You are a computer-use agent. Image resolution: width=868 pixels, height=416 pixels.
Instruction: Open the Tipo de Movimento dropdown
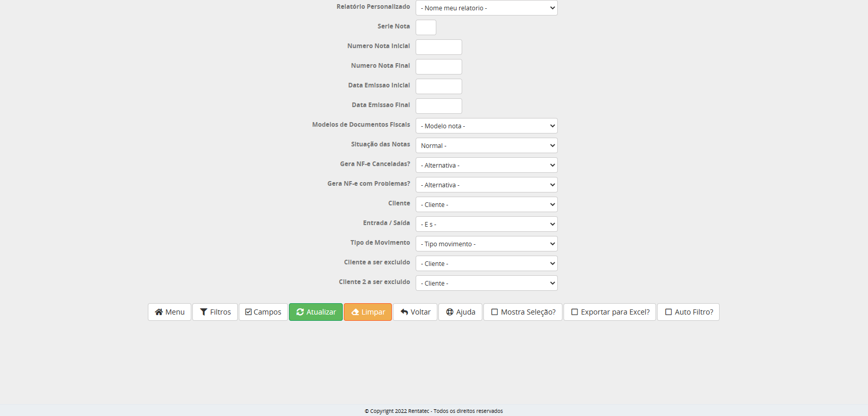coord(486,244)
